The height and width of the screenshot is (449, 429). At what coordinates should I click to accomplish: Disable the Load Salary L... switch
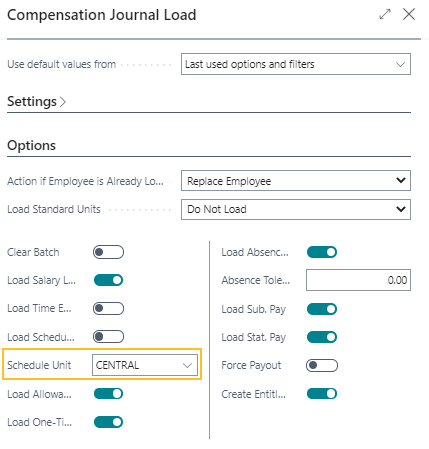(108, 280)
